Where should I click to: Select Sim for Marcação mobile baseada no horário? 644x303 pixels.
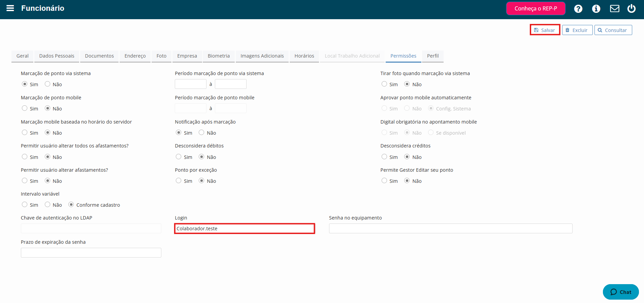point(25,132)
